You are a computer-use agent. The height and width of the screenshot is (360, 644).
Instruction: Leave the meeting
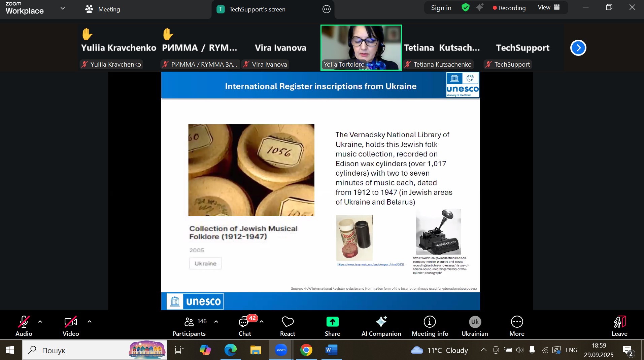point(619,326)
